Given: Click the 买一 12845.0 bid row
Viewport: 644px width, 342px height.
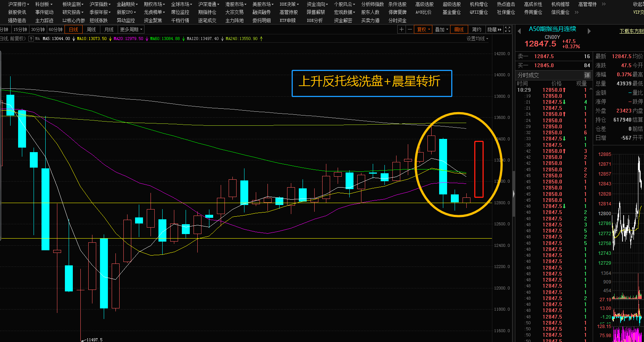Looking at the screenshot, I should (x=553, y=65).
